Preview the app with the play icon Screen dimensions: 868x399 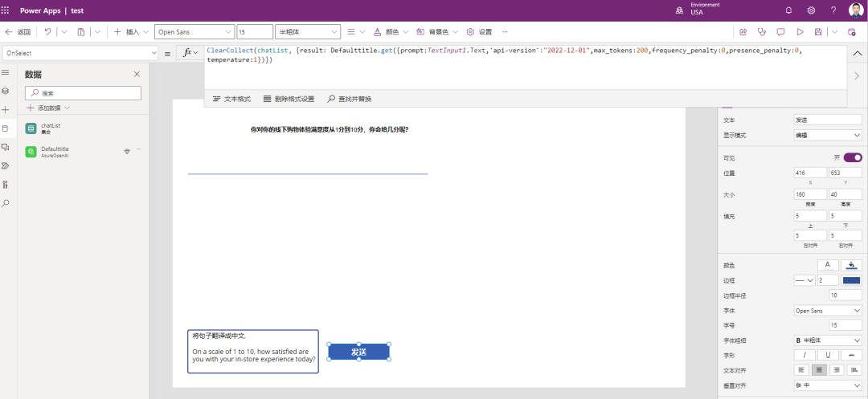(x=800, y=32)
